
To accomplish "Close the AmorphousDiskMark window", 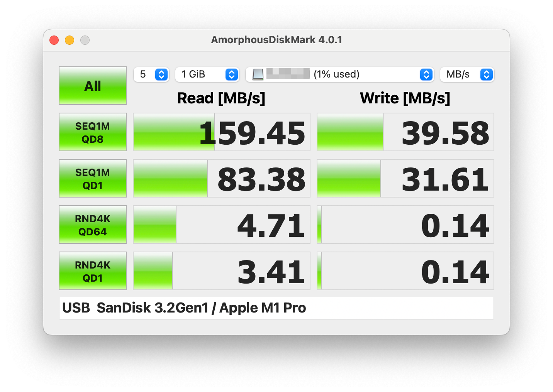I will (x=54, y=40).
